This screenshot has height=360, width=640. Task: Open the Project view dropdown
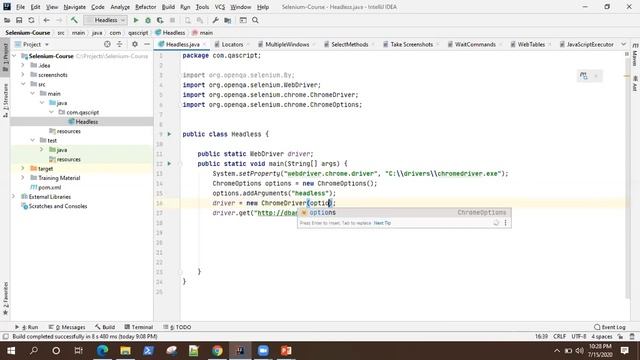32,44
